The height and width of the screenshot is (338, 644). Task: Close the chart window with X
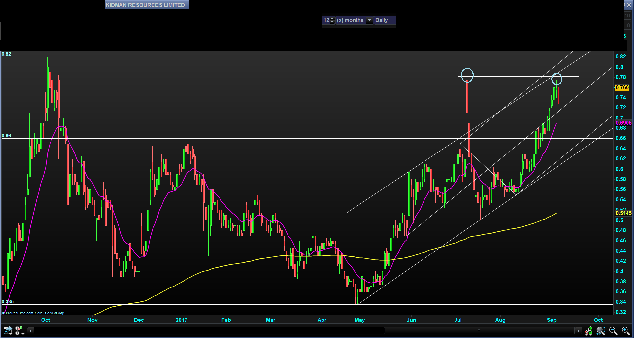[x=629, y=5]
